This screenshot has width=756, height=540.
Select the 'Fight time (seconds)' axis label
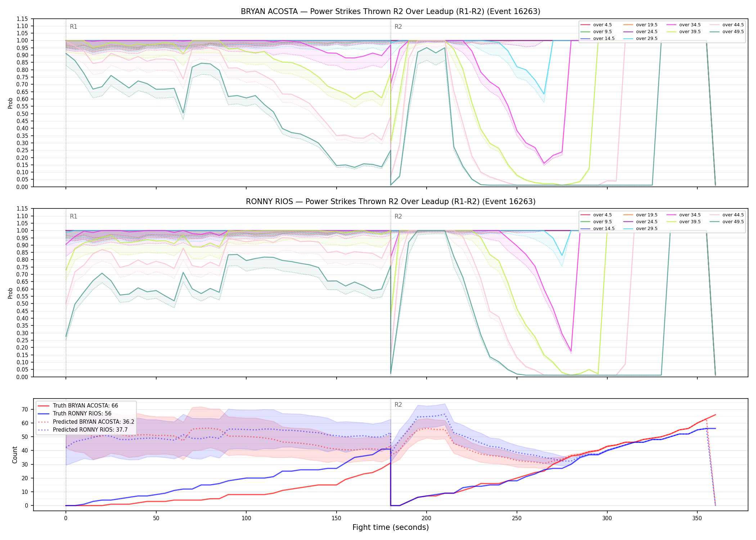[x=391, y=527]
